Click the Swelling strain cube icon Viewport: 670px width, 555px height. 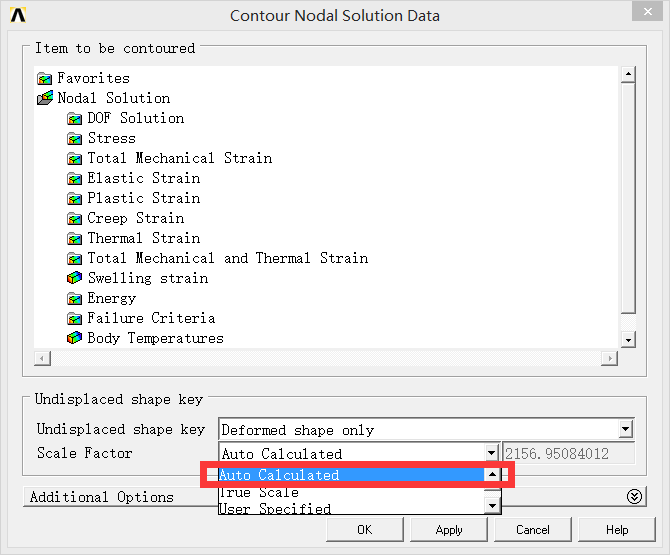pos(74,278)
